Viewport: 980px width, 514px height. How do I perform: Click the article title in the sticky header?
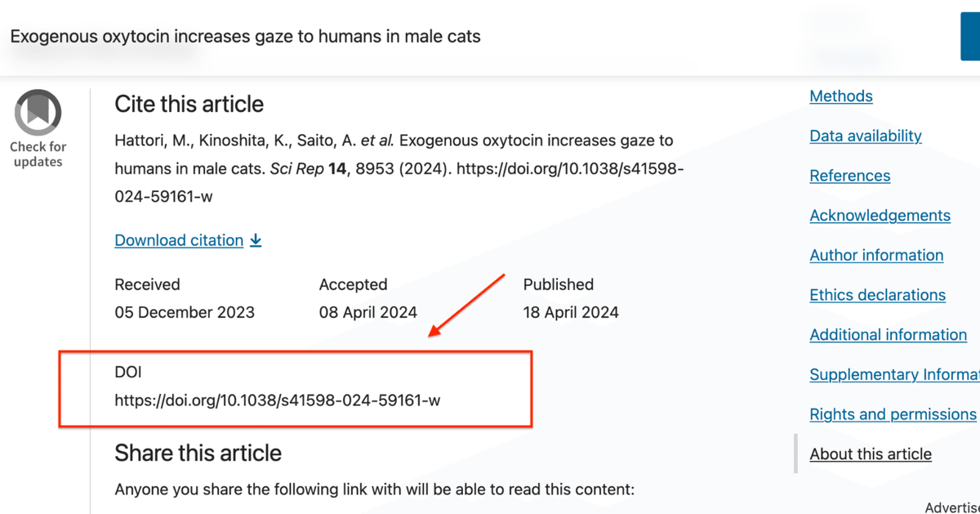pyautogui.click(x=245, y=37)
